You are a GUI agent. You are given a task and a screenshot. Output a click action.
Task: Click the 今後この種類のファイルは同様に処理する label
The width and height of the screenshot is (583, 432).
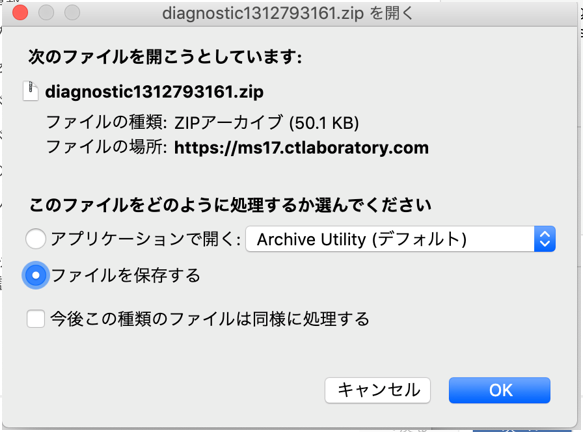(210, 319)
